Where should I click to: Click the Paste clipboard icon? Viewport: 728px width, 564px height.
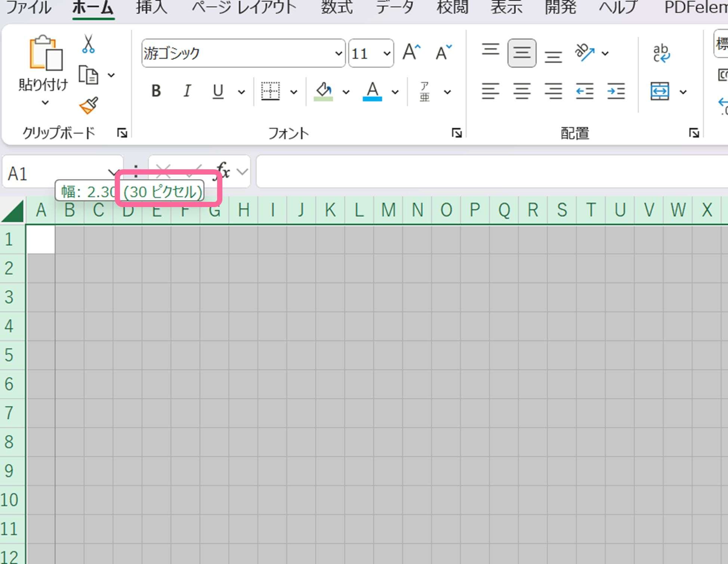[x=46, y=53]
